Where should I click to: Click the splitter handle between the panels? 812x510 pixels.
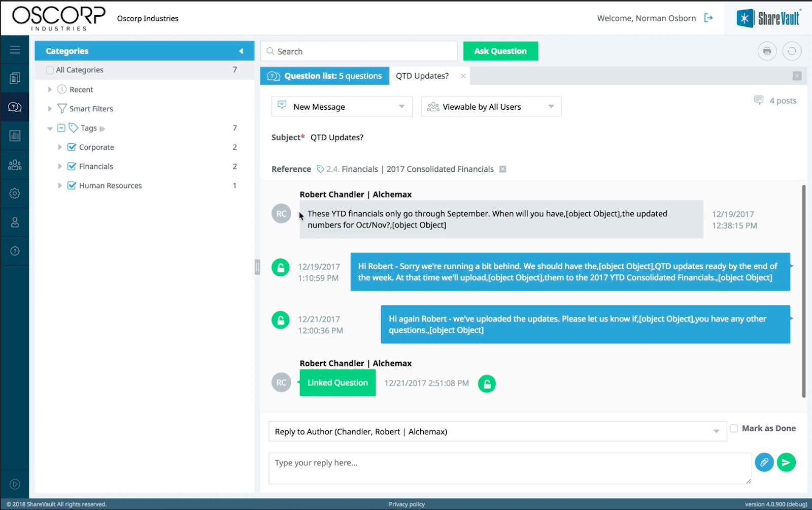coord(257,267)
